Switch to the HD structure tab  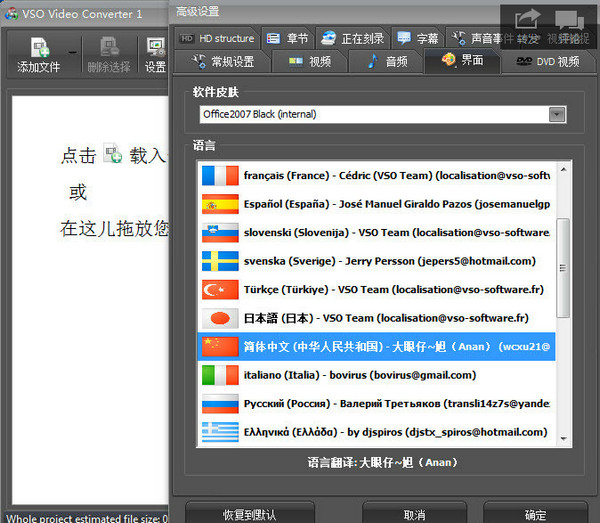[x=217, y=39]
